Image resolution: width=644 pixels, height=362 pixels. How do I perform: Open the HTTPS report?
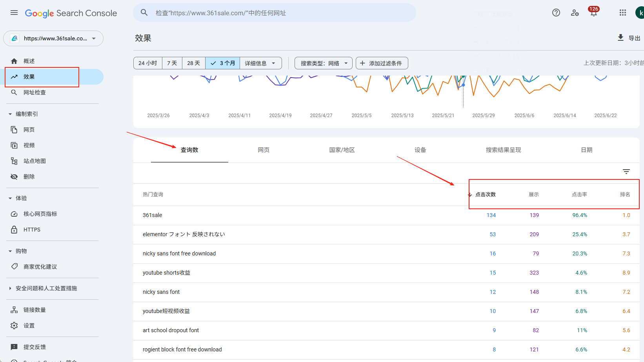pos(32,229)
